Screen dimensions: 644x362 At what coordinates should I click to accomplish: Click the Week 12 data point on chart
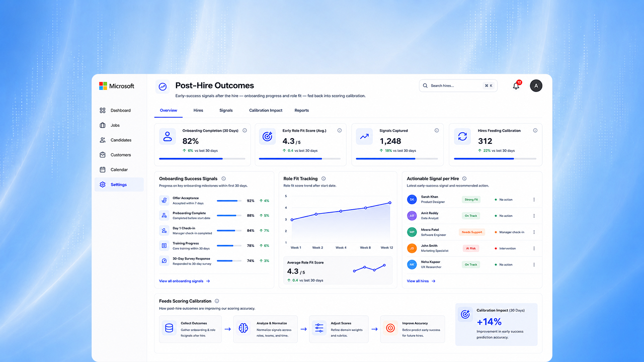389,203
